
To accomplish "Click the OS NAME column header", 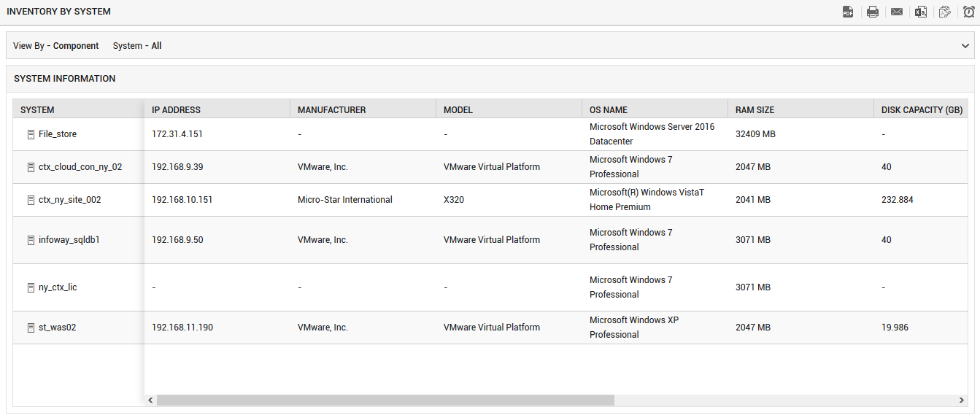I will point(609,110).
